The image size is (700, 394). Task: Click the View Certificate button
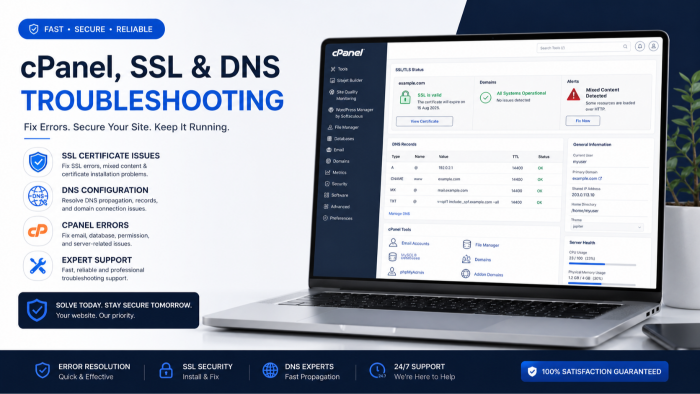pyautogui.click(x=424, y=121)
